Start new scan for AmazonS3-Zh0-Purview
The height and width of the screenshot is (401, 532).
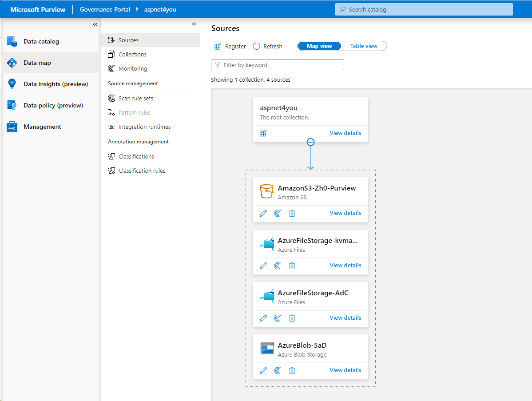[278, 213]
